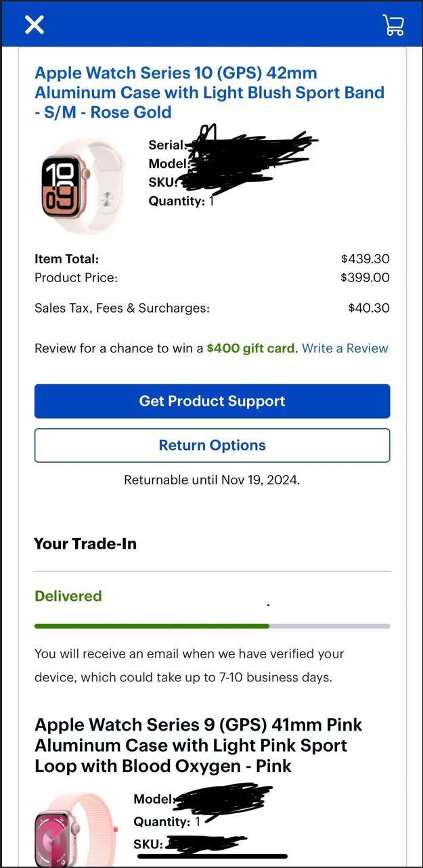Tap the Quantity value for the Series 10 watch

210,202
